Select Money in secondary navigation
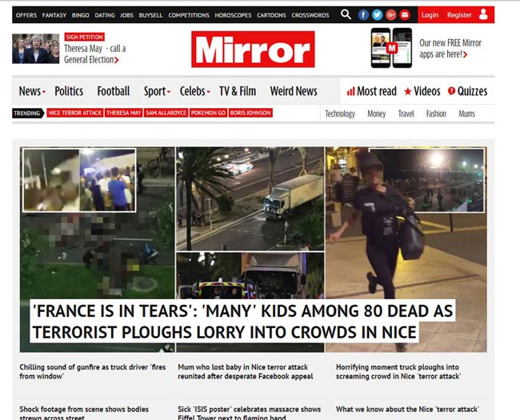520x420 pixels. click(377, 114)
